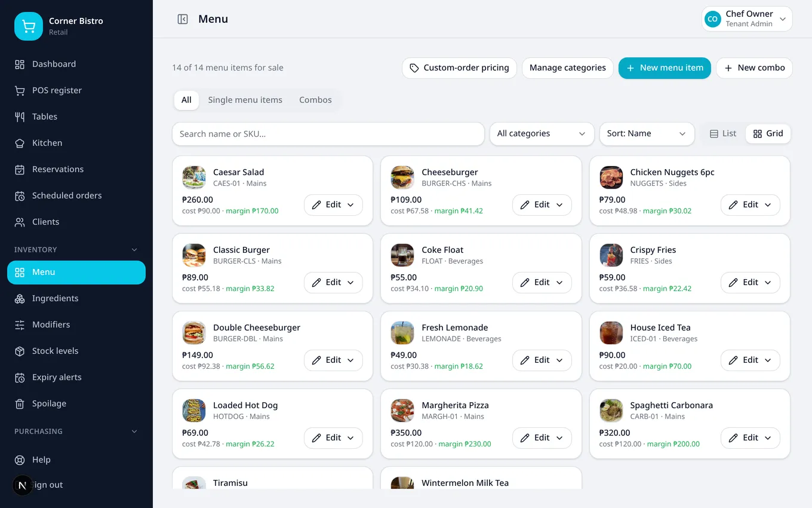Open Reservations in the sidebar
This screenshot has width=812, height=508.
click(76, 169)
